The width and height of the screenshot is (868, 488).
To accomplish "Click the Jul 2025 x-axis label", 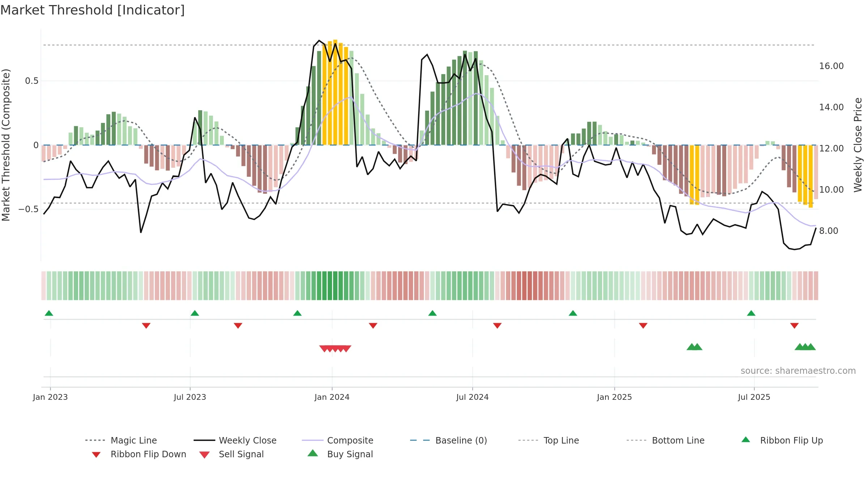I will pos(754,397).
